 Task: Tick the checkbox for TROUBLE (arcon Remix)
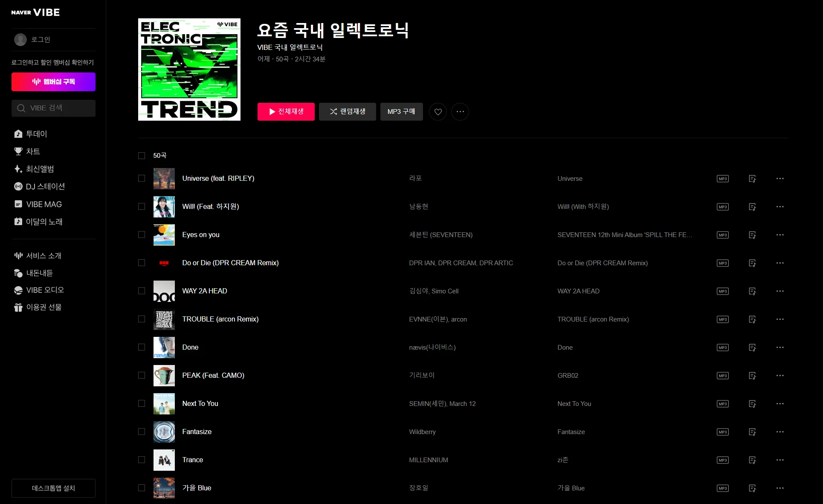tap(142, 319)
